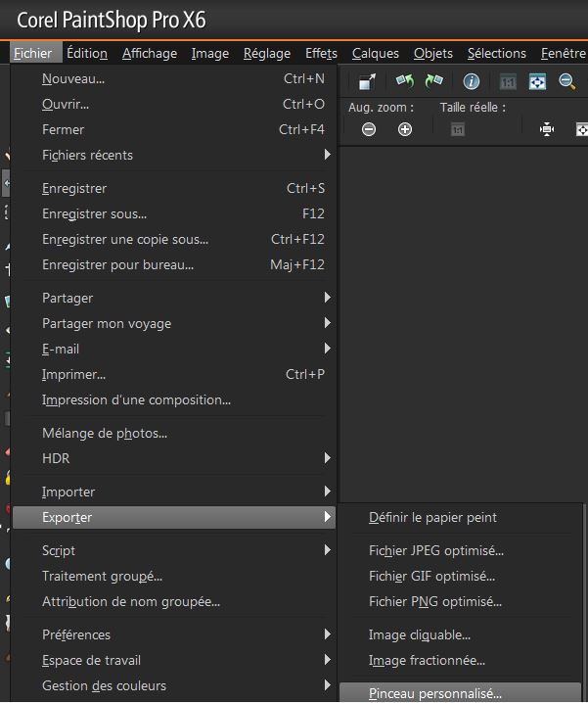Open the Réglage menu
The image size is (588, 703).
point(267,53)
